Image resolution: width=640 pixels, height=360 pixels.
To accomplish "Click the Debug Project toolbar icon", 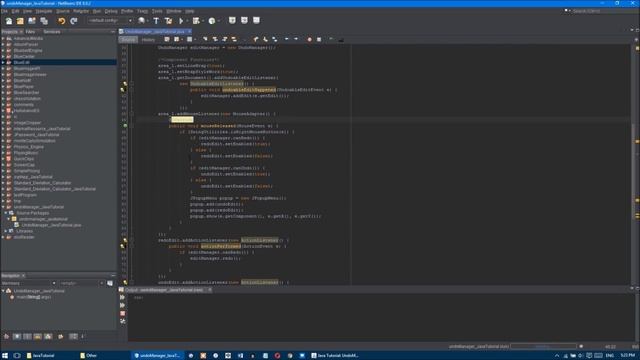I will click(196, 21).
